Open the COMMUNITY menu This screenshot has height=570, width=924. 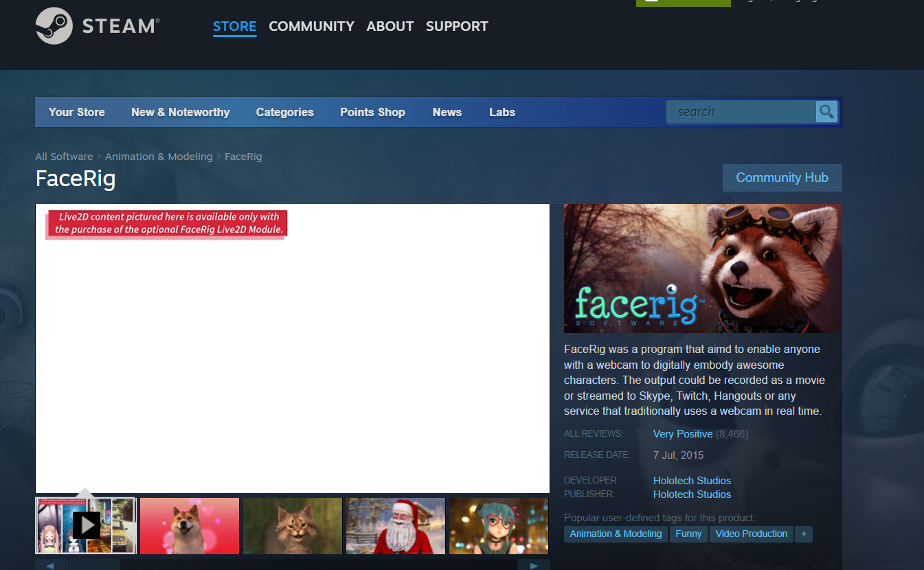point(311,26)
